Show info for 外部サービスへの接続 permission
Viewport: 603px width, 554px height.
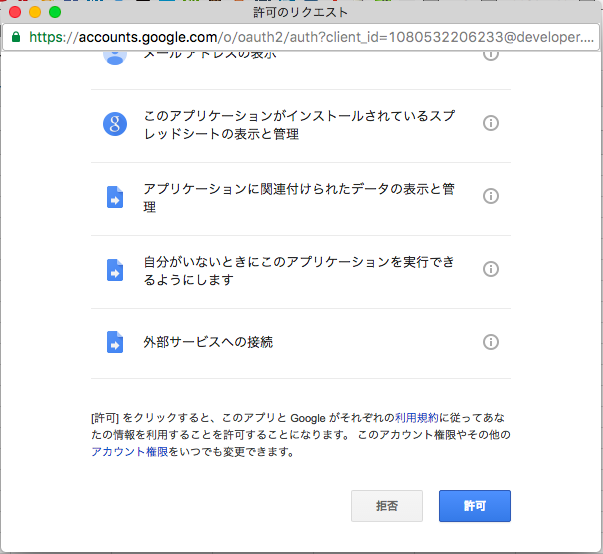[491, 342]
